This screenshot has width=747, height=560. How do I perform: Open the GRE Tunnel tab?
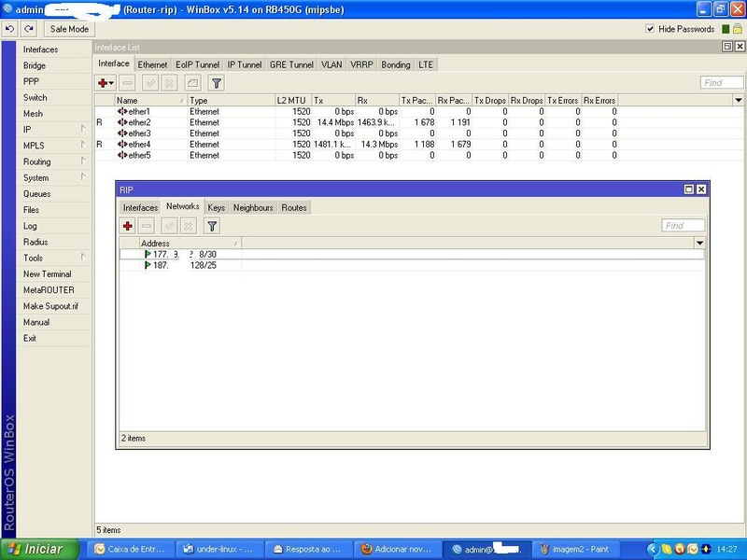click(291, 64)
